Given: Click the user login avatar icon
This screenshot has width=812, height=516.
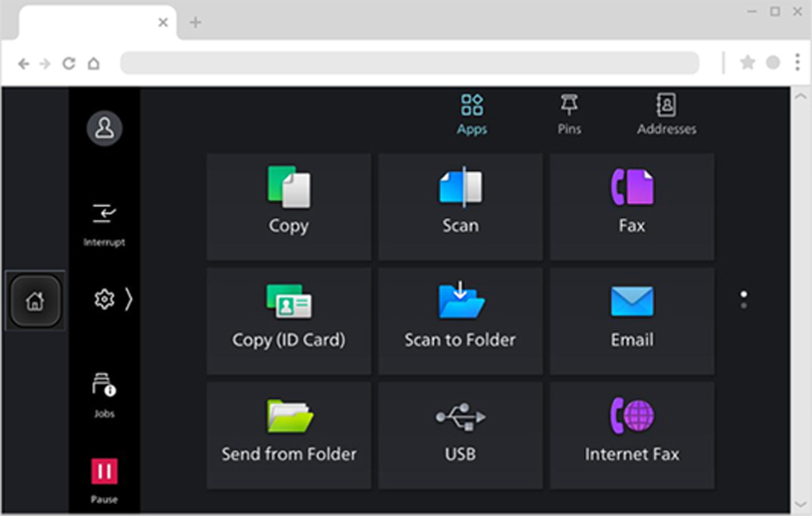Looking at the screenshot, I should tap(104, 128).
